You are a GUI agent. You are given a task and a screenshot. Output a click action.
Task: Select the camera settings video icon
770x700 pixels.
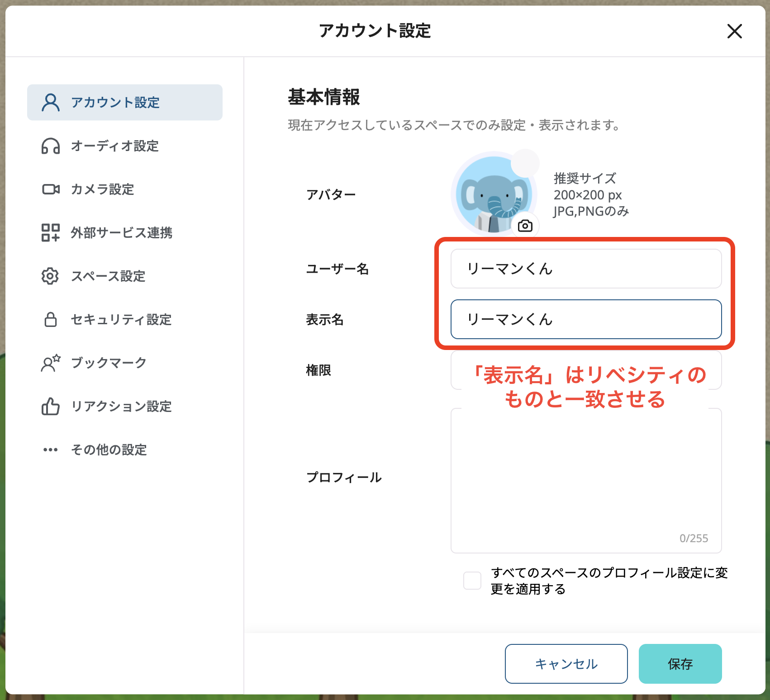tap(50, 189)
